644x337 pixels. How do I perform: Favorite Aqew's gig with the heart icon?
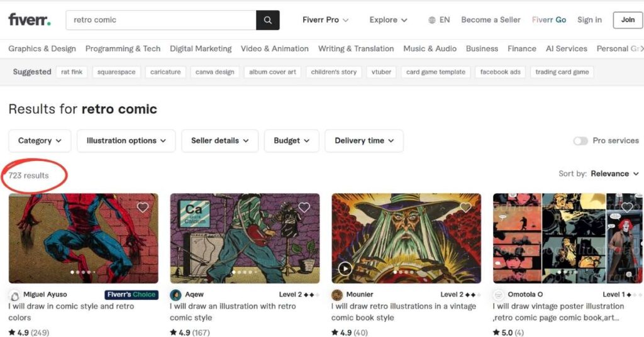coord(304,207)
